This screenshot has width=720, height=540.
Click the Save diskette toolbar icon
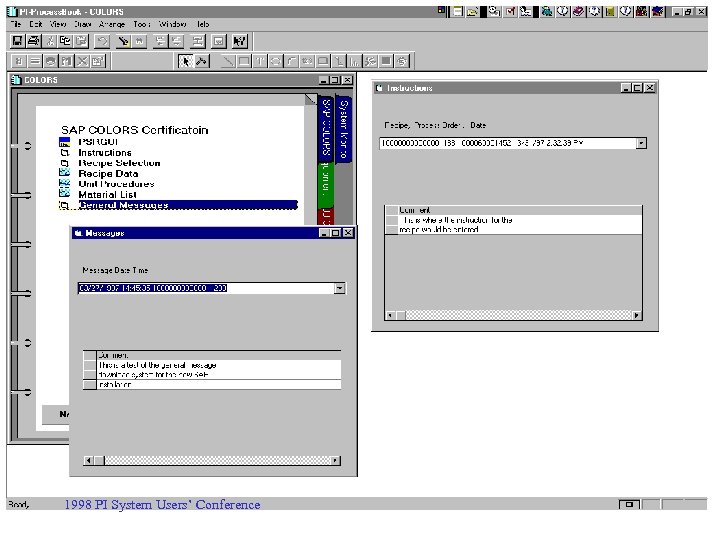(x=17, y=41)
